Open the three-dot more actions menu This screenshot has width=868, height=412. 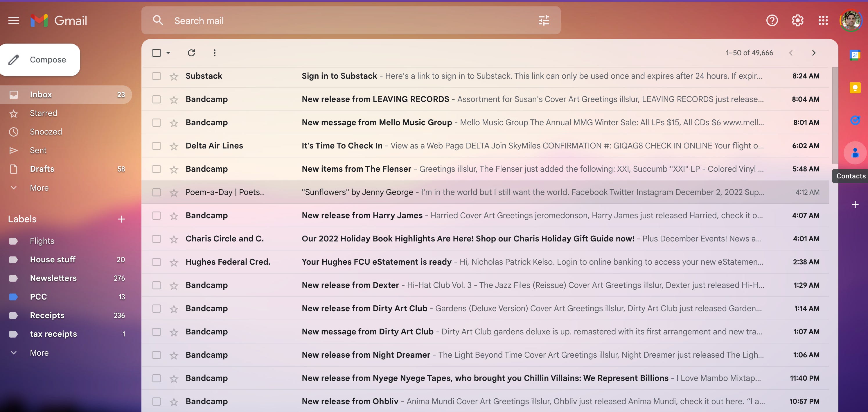(214, 53)
